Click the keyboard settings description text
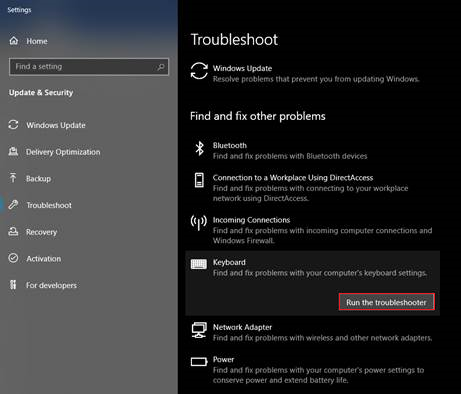This screenshot has height=394, width=461. coord(320,273)
